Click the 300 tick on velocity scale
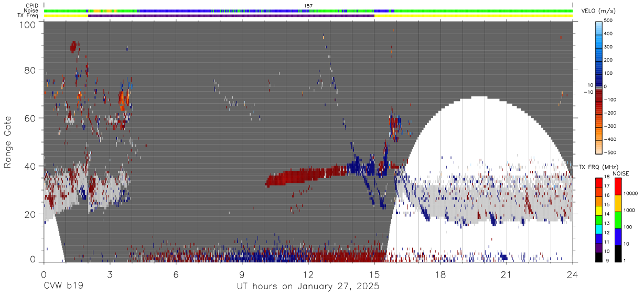644x297 pixels. tap(609, 47)
